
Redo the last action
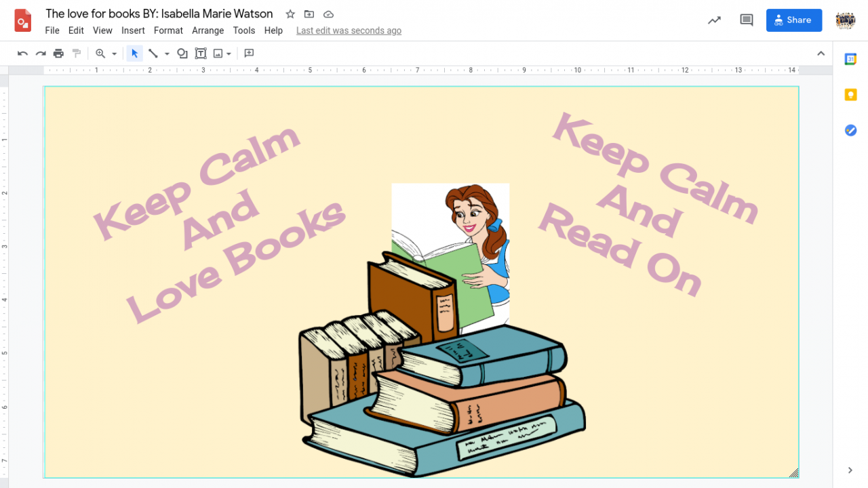click(41, 54)
